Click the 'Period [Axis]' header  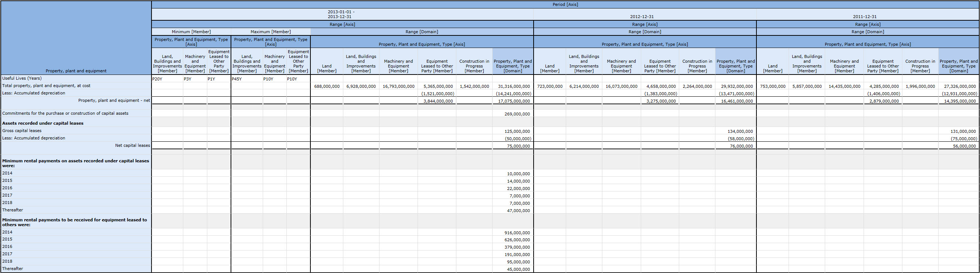(565, 4)
